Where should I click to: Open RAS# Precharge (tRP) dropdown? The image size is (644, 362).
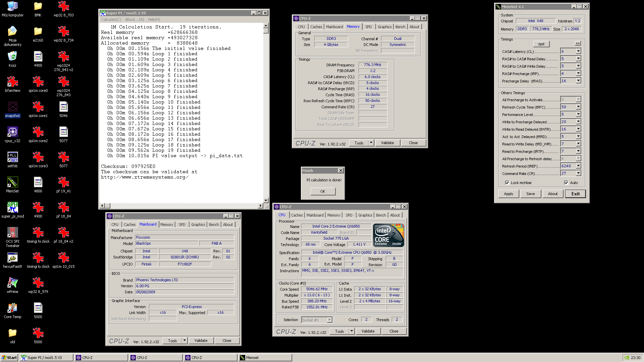[x=578, y=73]
